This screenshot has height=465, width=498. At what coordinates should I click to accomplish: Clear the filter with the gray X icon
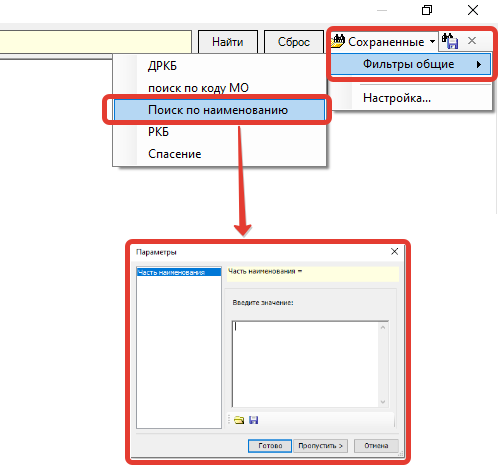(x=472, y=41)
